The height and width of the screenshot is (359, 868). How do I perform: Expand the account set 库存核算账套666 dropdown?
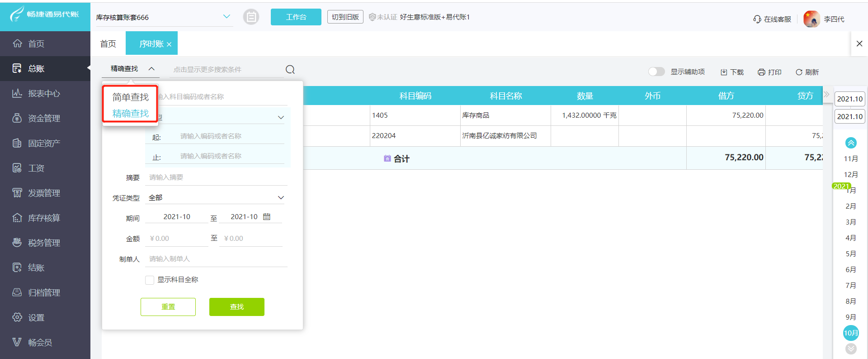pyautogui.click(x=226, y=17)
